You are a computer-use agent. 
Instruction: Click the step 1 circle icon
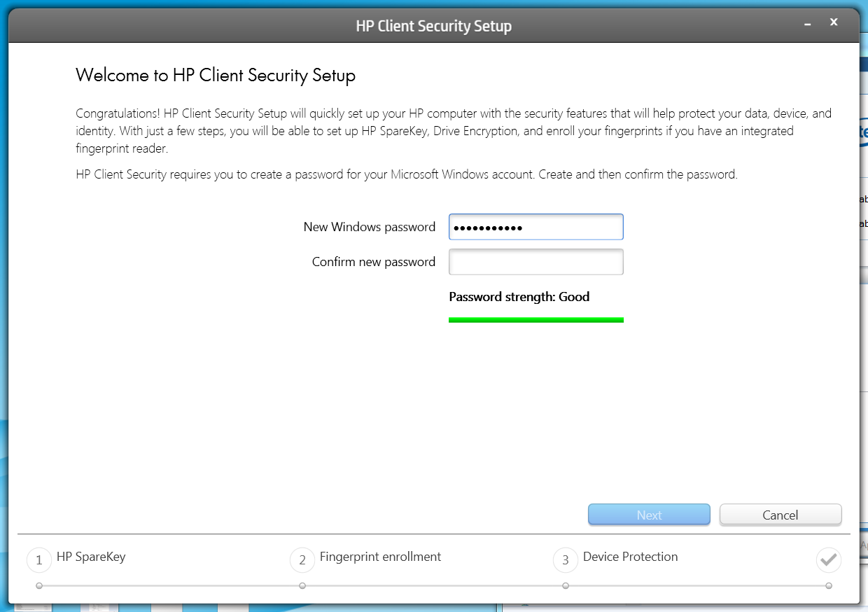pyautogui.click(x=39, y=560)
